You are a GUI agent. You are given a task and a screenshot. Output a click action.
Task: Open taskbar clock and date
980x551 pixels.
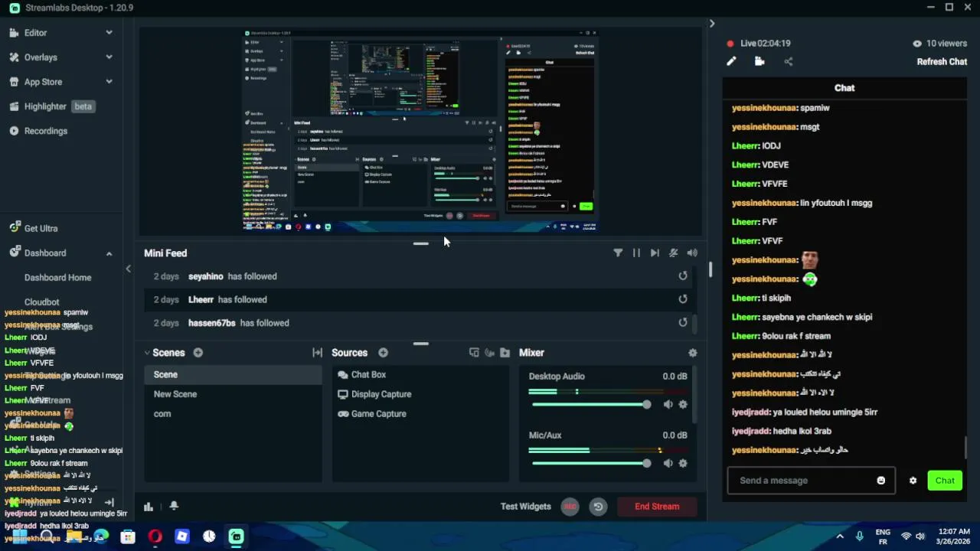[952, 536]
